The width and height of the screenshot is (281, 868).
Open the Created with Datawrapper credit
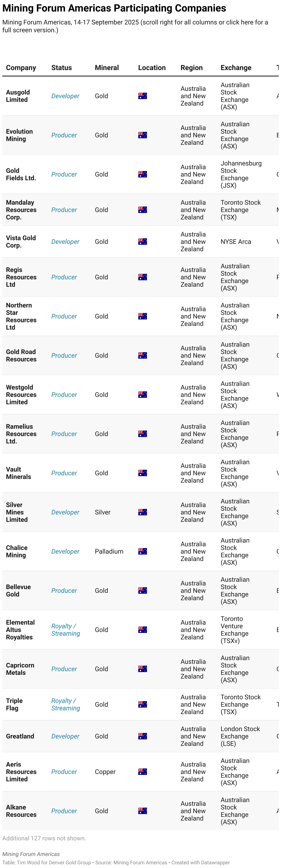(200, 863)
